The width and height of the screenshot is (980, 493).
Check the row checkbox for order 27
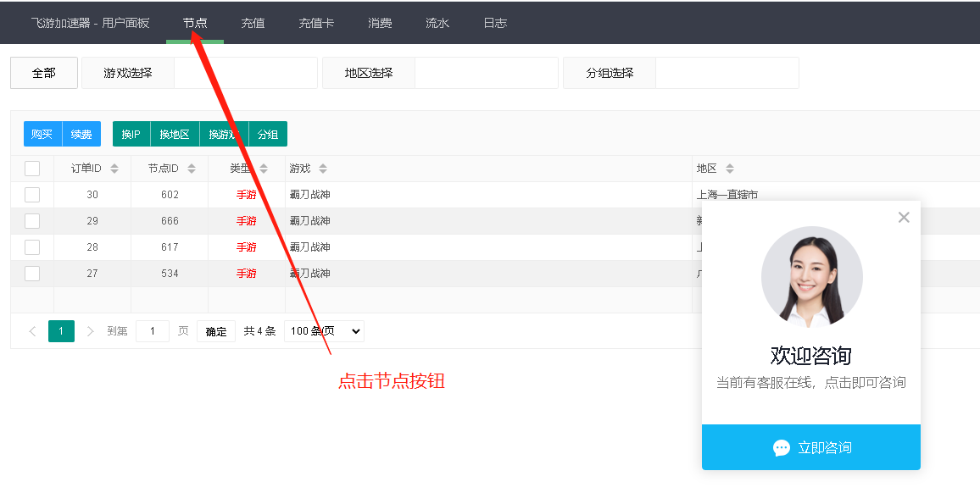click(x=32, y=274)
